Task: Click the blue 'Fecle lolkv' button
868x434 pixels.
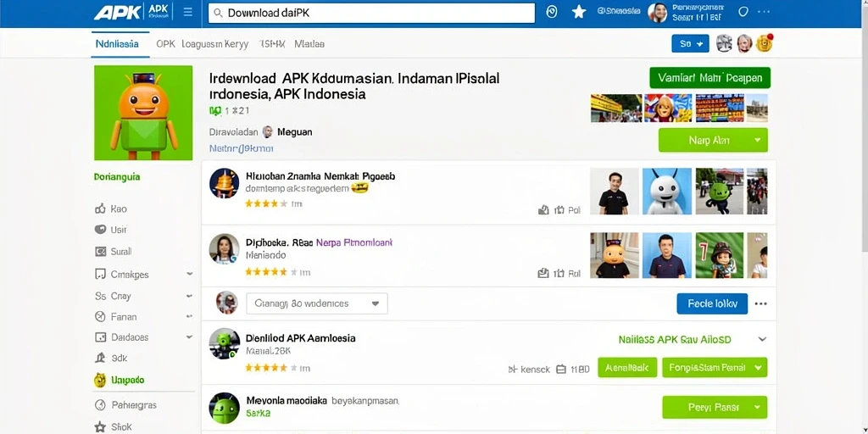Action: click(x=712, y=303)
